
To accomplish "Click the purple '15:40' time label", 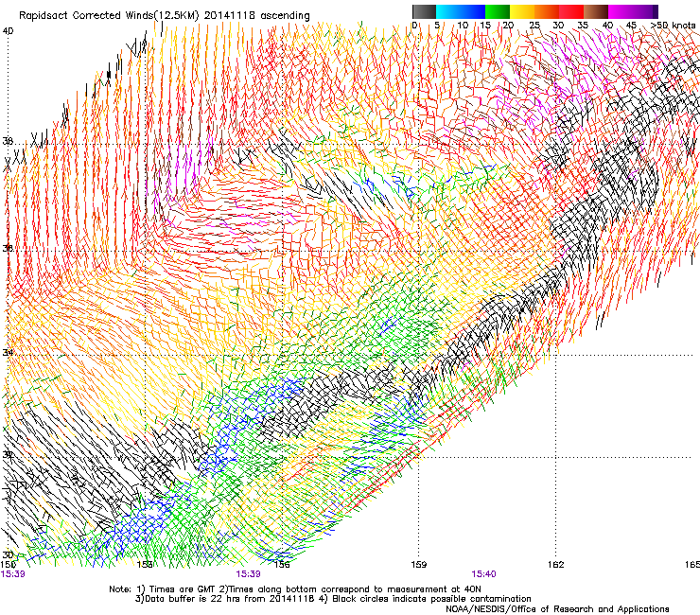I will coord(483,574).
